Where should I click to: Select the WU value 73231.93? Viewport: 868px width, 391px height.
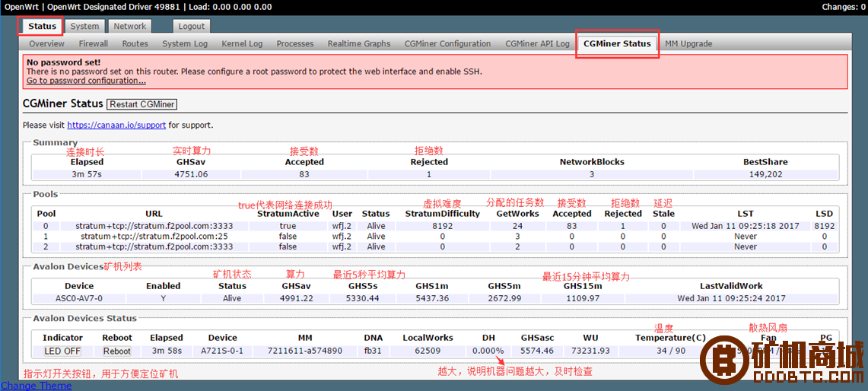(590, 351)
